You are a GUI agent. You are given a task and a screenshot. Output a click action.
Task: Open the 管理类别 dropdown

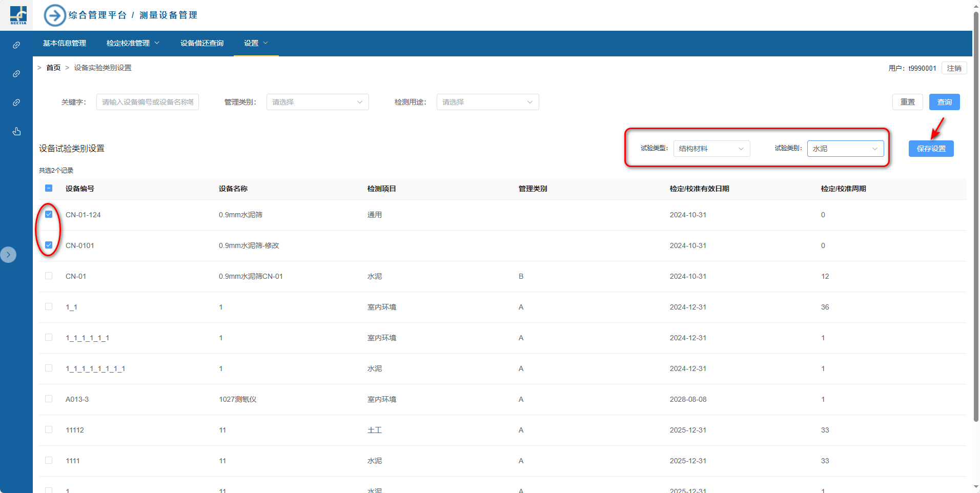click(x=317, y=102)
